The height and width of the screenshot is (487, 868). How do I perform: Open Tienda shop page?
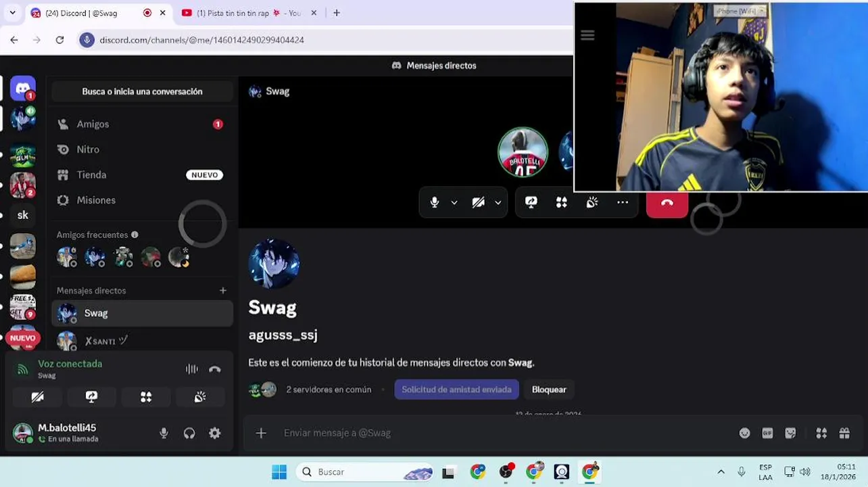[x=142, y=175]
